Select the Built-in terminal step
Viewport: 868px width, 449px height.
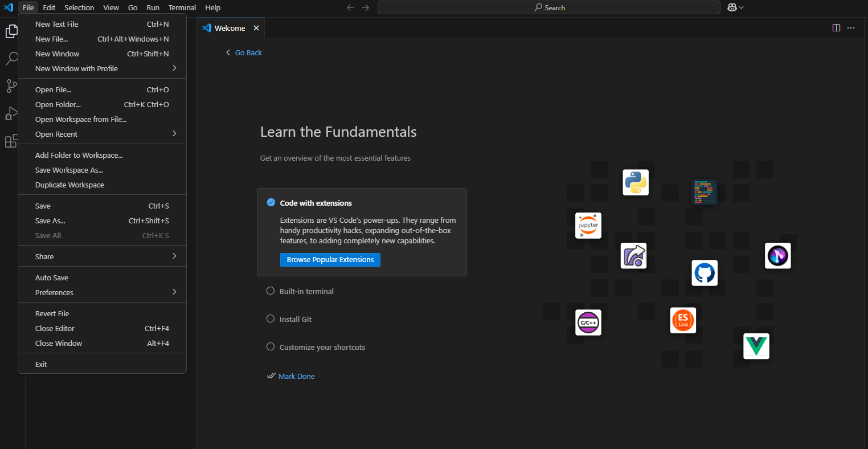coord(306,291)
